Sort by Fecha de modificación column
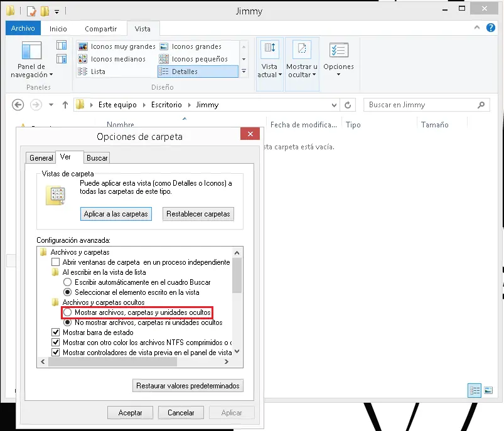 pyautogui.click(x=303, y=125)
